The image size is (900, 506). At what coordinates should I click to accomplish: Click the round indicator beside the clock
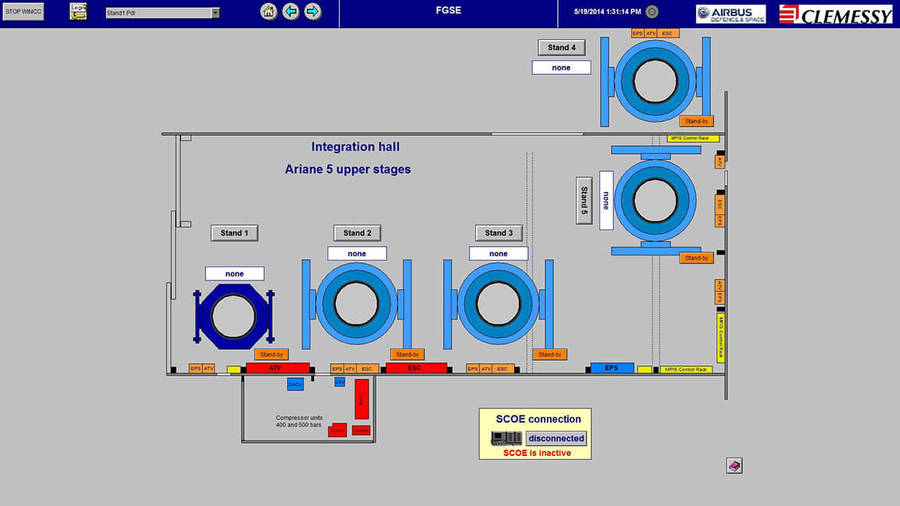[652, 11]
